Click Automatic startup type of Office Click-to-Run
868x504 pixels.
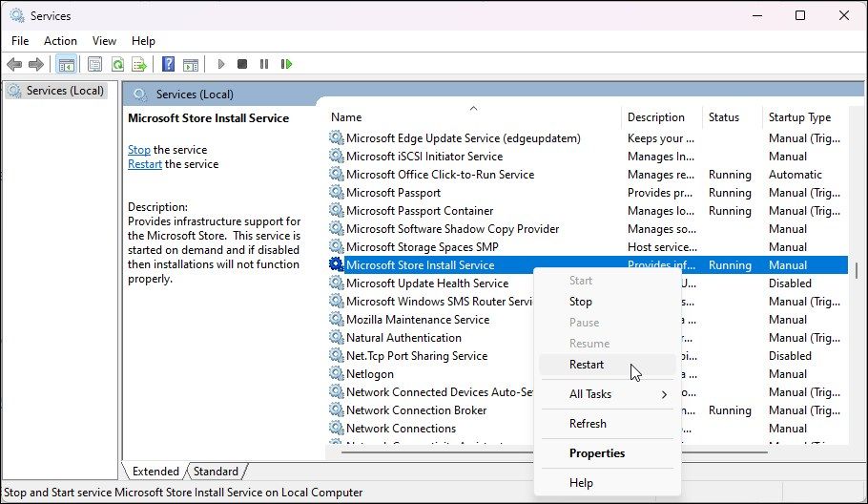(x=795, y=175)
